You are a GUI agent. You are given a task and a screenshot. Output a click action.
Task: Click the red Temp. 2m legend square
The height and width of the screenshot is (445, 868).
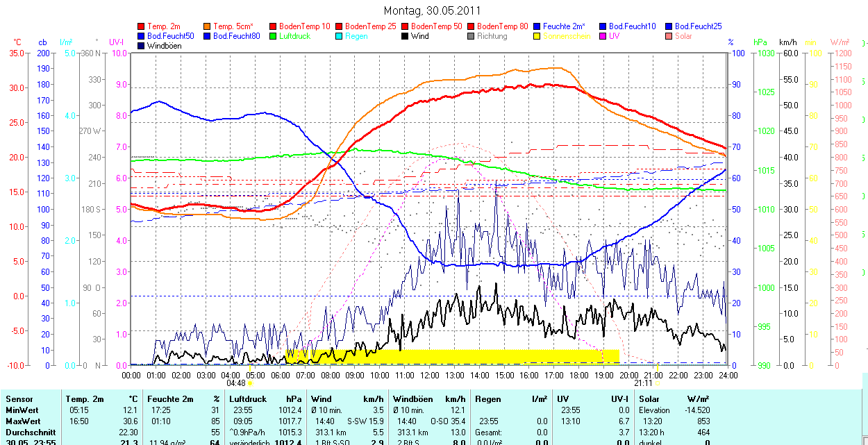142,26
